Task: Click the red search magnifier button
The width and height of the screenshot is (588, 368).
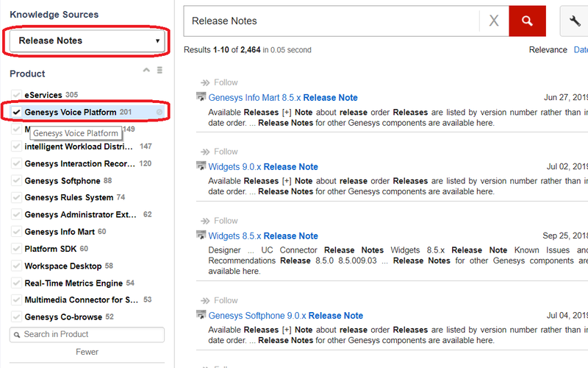Action: tap(527, 21)
